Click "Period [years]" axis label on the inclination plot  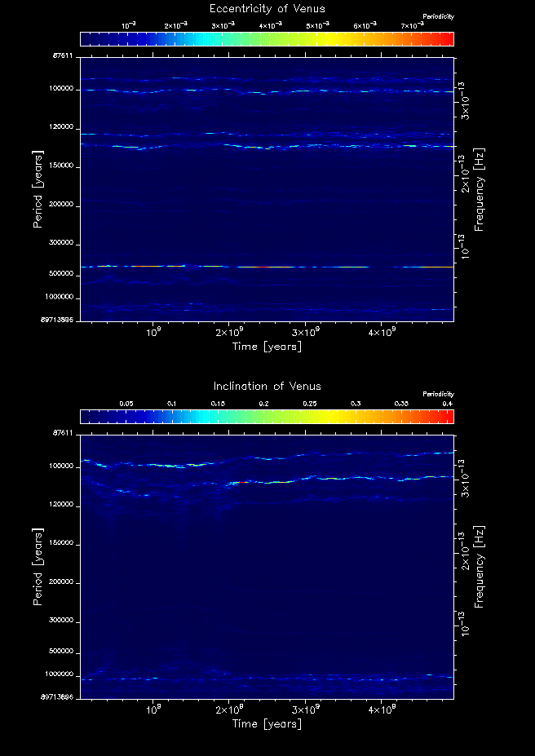coord(38,565)
